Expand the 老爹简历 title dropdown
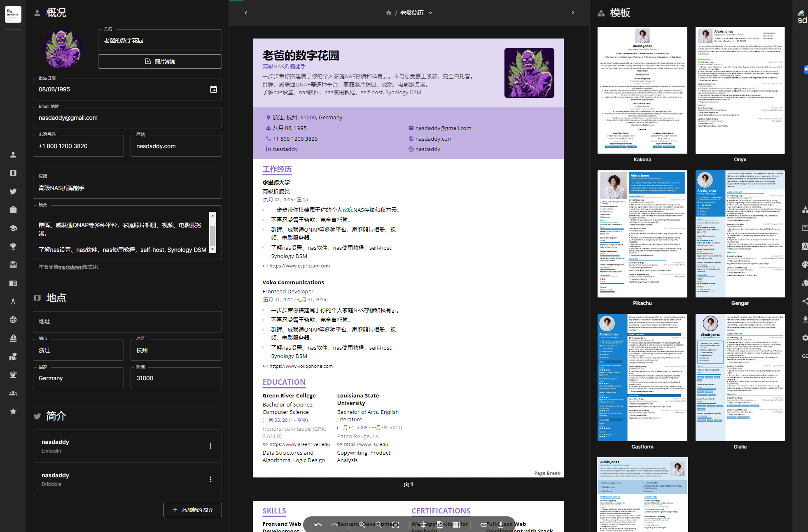Viewport: 808px width, 532px height. (430, 13)
